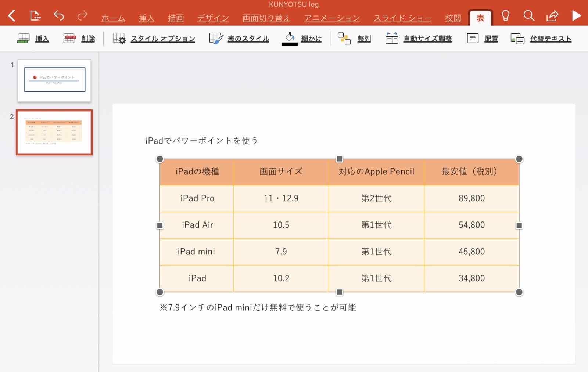Click the bottom-left table resize handle
588x372 pixels.
coord(159,292)
